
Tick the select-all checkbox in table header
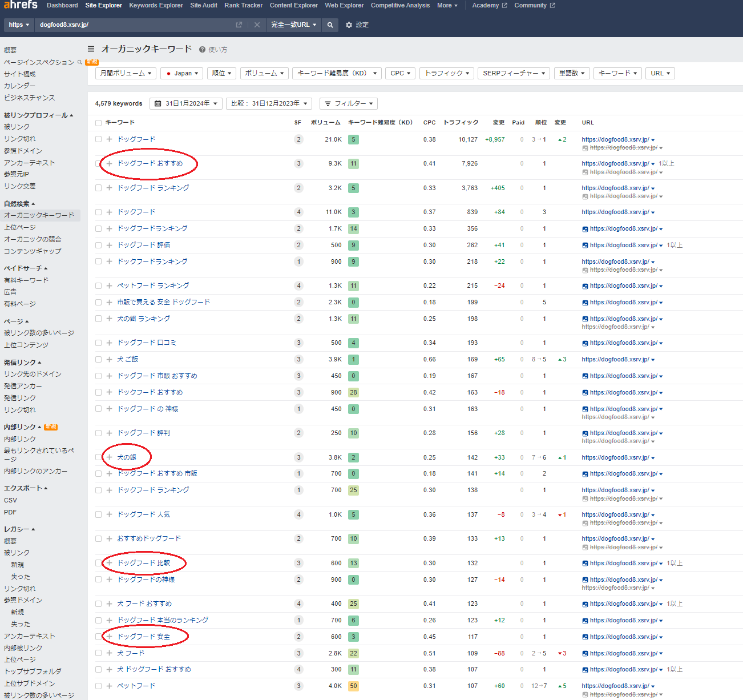coord(98,123)
